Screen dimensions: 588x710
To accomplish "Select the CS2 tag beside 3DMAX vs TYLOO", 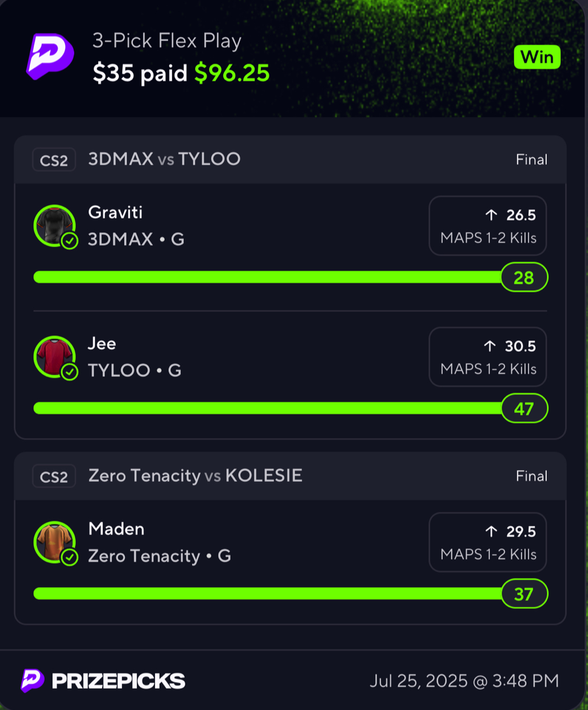I will coord(54,160).
